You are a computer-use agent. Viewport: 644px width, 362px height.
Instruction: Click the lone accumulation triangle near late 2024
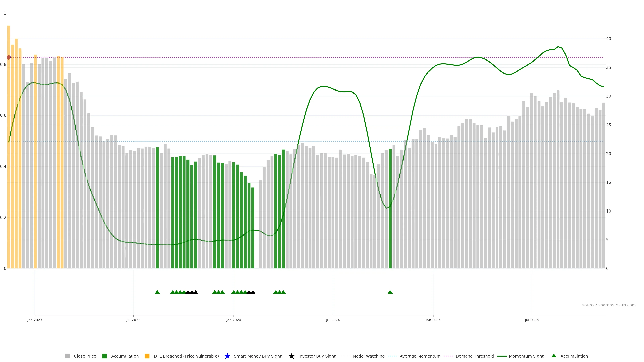(390, 292)
